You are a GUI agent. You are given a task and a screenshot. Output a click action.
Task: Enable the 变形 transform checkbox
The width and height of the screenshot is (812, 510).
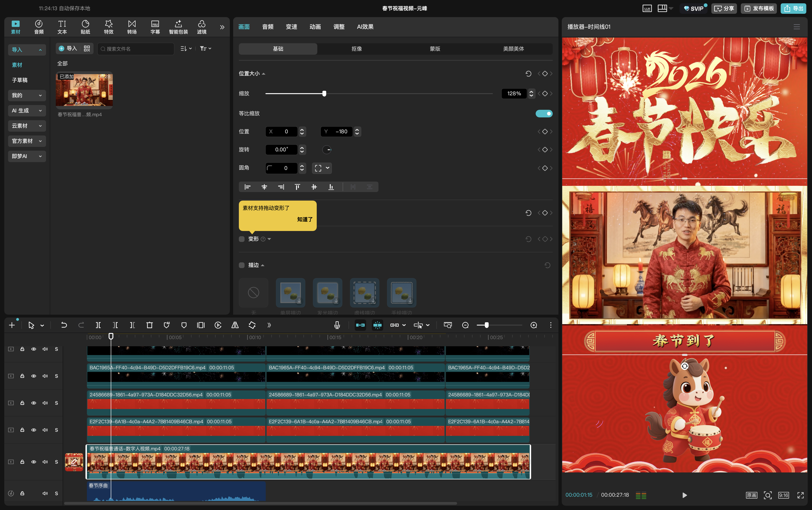click(241, 239)
